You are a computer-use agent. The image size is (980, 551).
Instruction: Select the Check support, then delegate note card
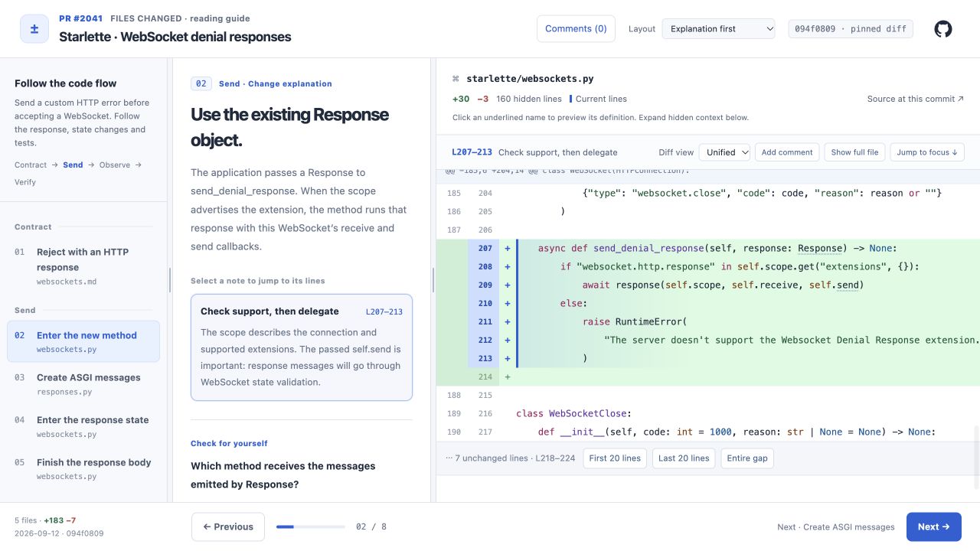point(302,347)
